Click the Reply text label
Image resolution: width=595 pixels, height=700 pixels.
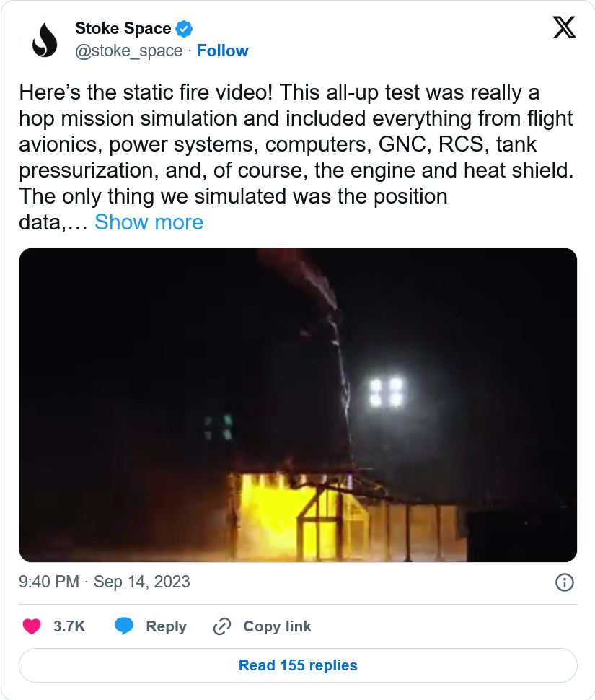click(x=166, y=626)
